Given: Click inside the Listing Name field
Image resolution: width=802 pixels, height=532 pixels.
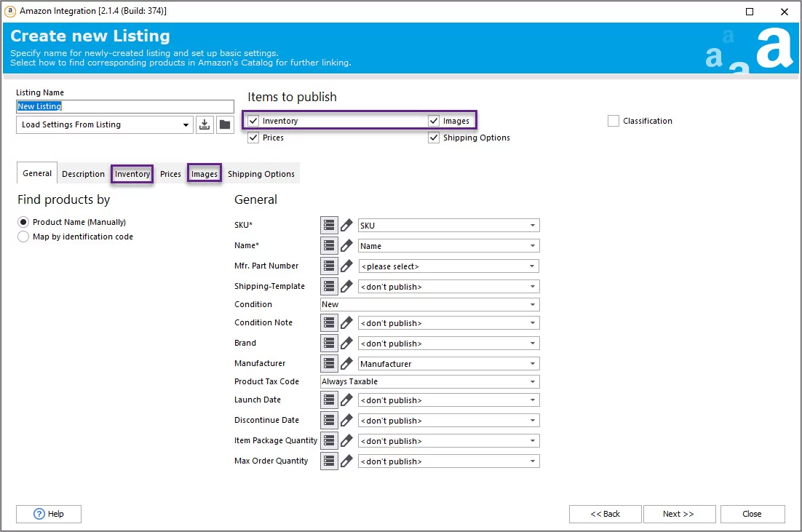Looking at the screenshot, I should point(124,106).
